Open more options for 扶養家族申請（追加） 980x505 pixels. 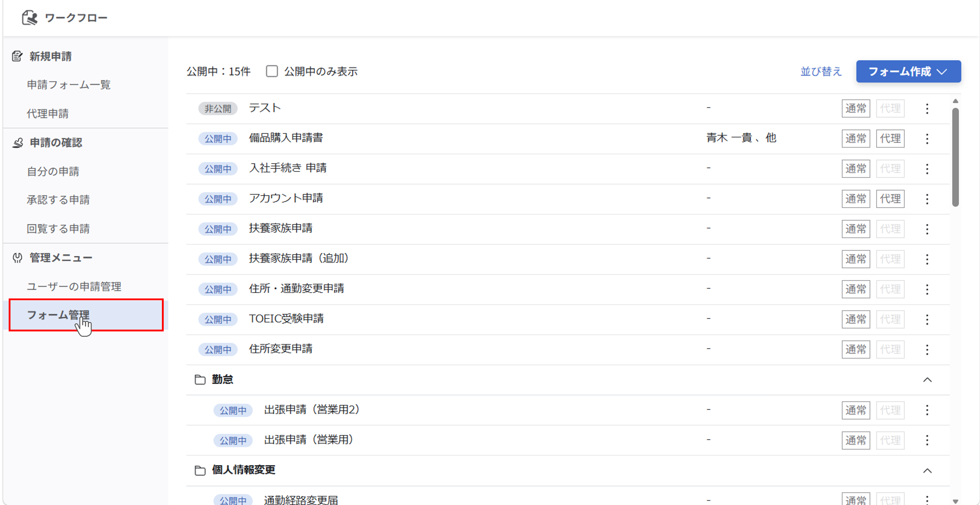coord(927,259)
